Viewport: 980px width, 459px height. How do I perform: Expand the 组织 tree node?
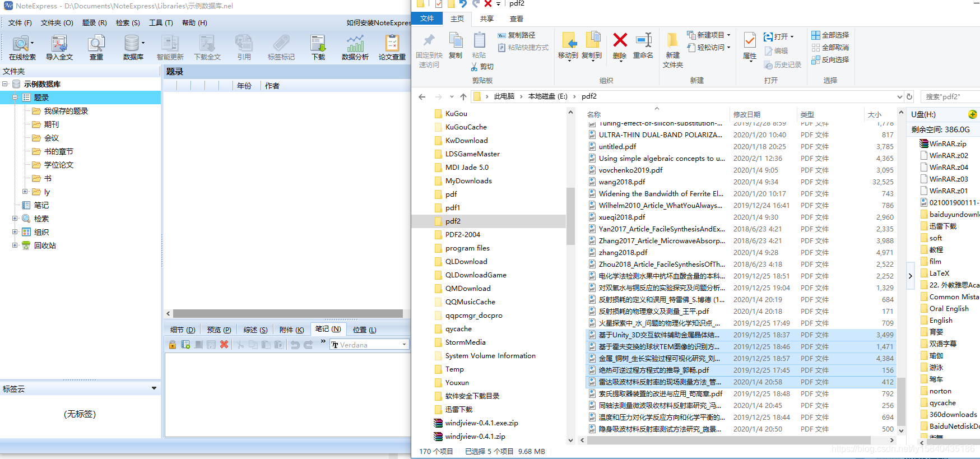pos(15,232)
